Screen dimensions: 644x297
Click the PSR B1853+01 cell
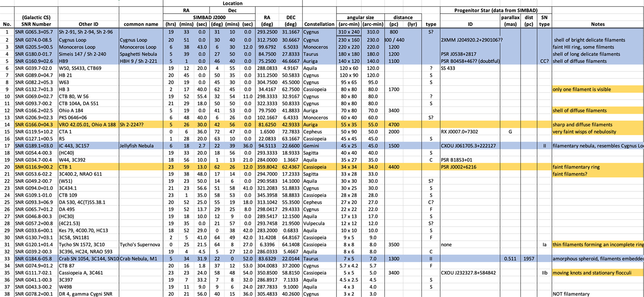pyautogui.click(x=470, y=160)
